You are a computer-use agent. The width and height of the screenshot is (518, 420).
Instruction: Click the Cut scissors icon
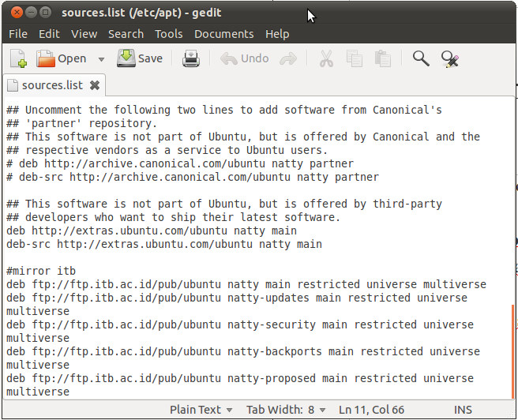pos(326,58)
